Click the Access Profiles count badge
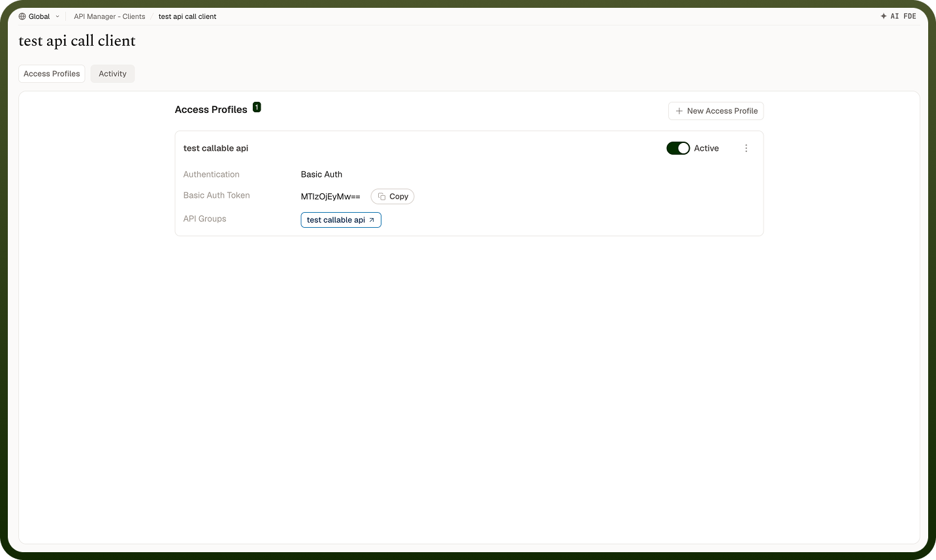 [x=257, y=107]
